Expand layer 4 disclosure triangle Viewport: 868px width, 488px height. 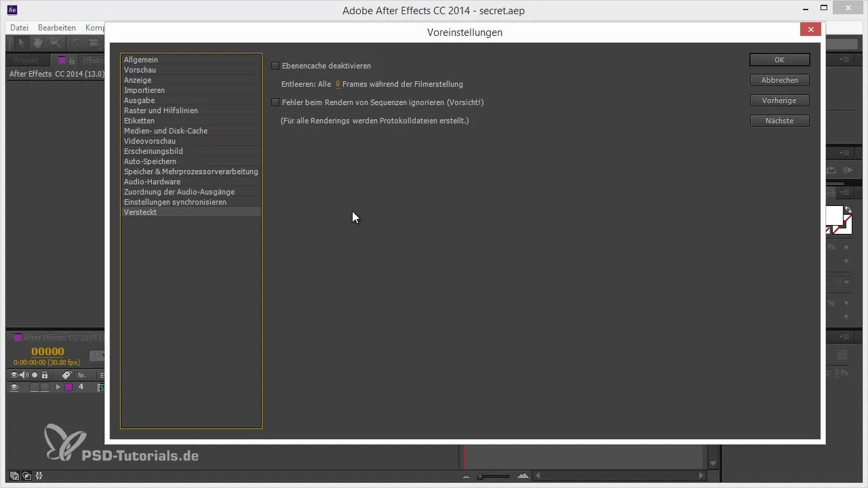(x=58, y=387)
